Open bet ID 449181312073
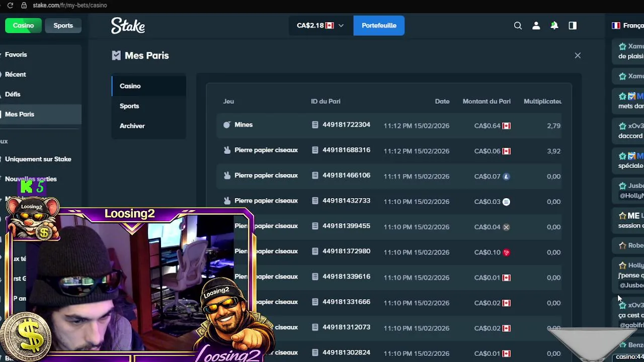The height and width of the screenshot is (362, 644). 346,327
